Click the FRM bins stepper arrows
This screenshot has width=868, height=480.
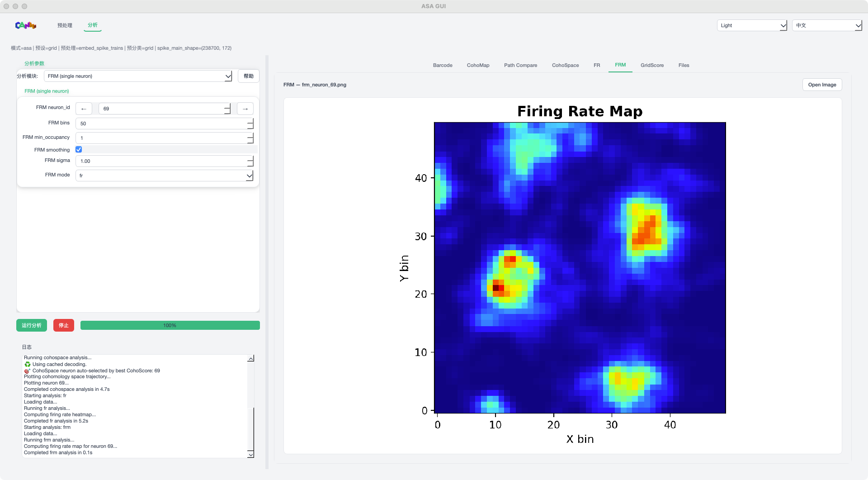point(250,124)
